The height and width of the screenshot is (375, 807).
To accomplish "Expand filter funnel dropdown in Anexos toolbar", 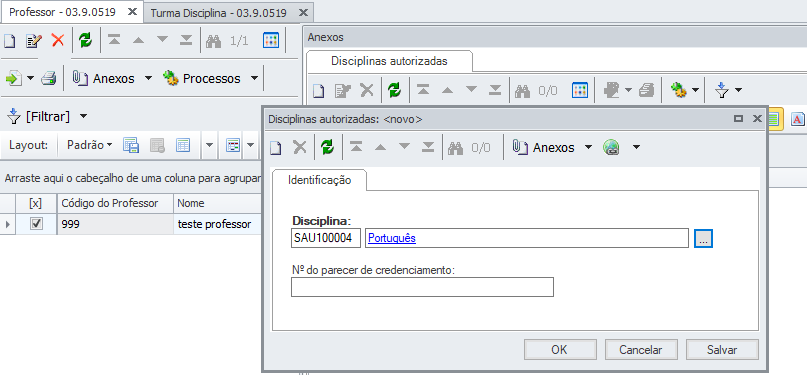I will [x=739, y=91].
